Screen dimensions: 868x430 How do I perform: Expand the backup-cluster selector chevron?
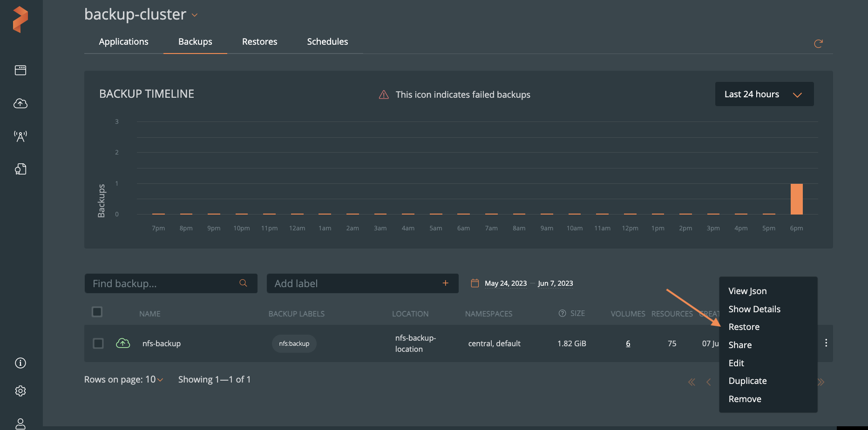pos(195,15)
